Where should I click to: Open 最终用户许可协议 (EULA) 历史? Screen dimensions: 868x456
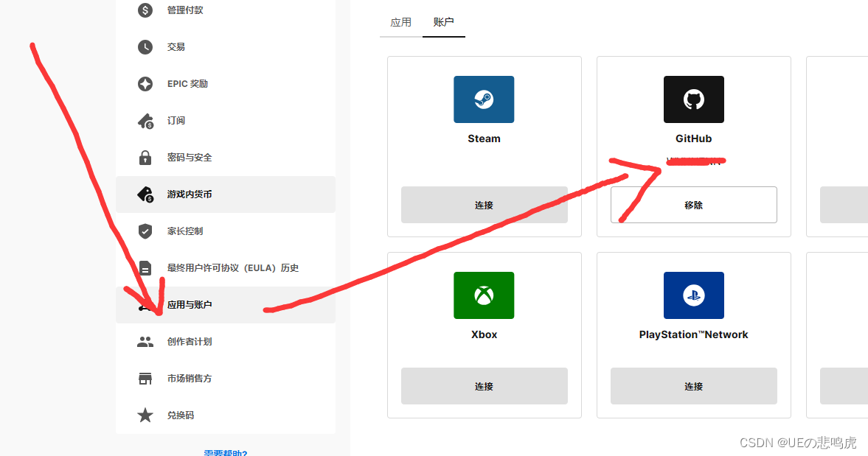[x=226, y=268]
